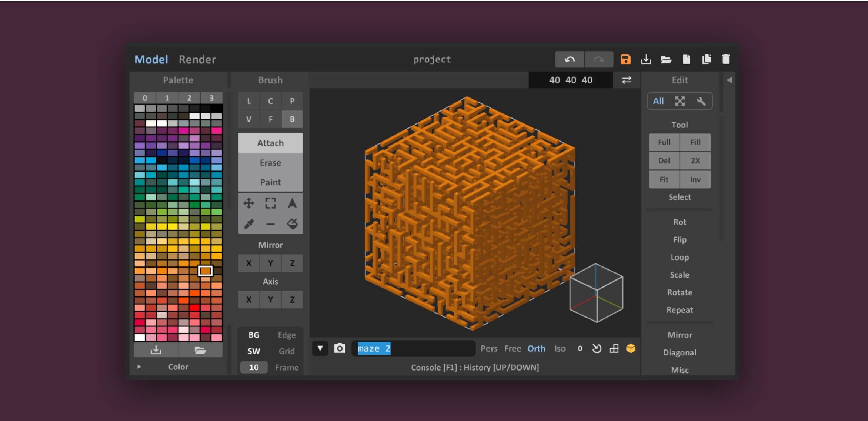Delete with the trash can icon
This screenshot has height=421, width=868.
tap(726, 59)
